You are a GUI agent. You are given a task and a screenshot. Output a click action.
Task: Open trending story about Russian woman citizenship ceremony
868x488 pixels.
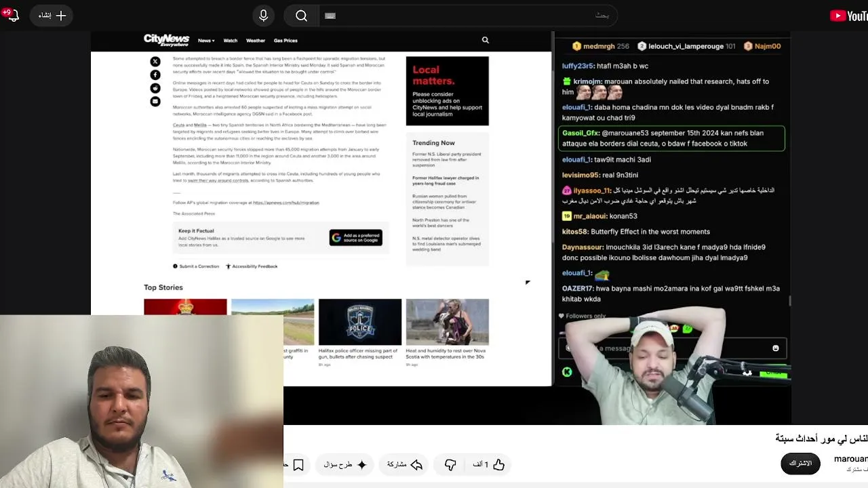pyautogui.click(x=445, y=202)
